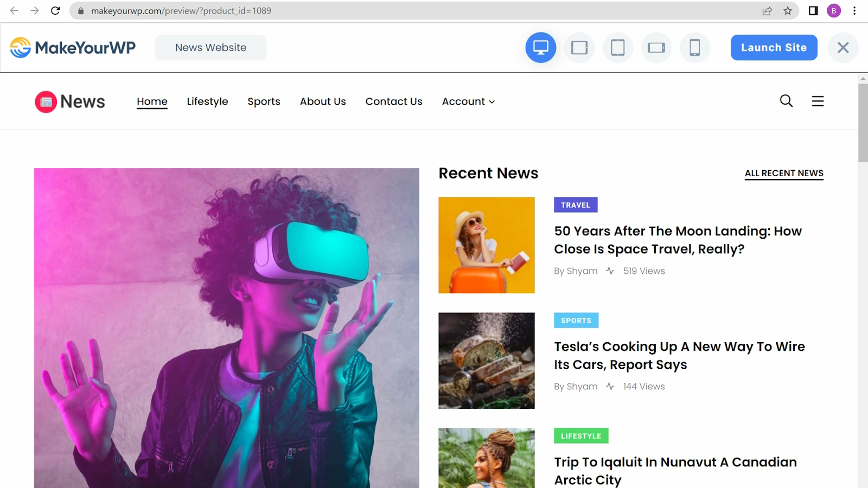This screenshot has width=868, height=488.
Task: Click the Launch Site button
Action: [x=774, y=48]
